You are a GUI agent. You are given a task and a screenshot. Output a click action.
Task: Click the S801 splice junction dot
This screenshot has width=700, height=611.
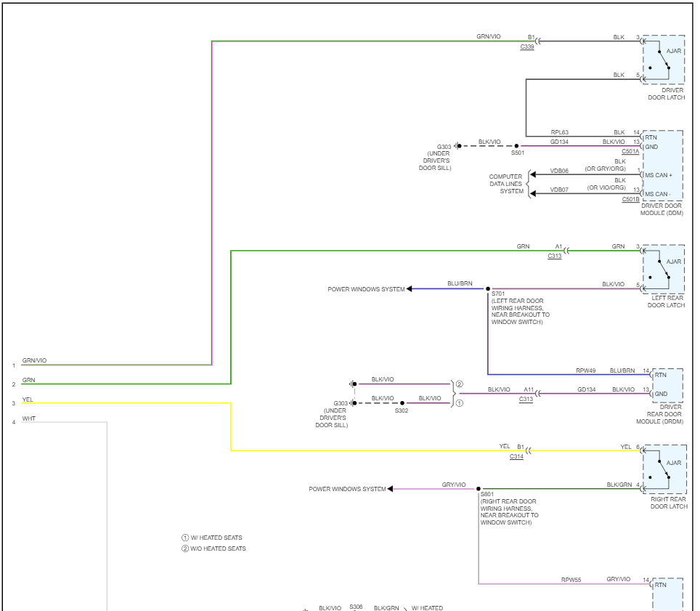[479, 489]
